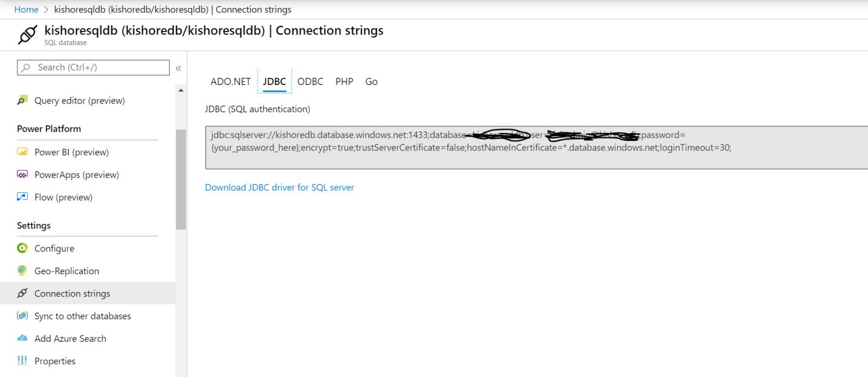Viewport: 868px width, 377px height.
Task: Click the Sync to other databases icon
Action: [x=22, y=316]
